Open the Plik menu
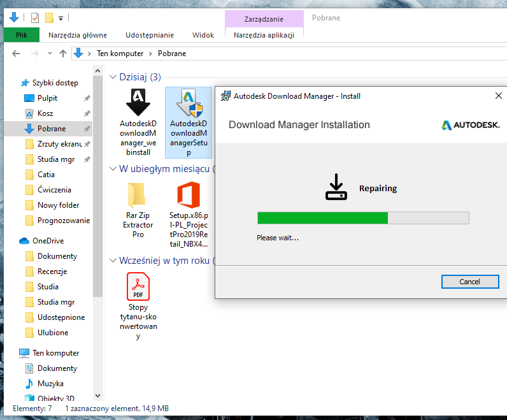The width and height of the screenshot is (507, 420). point(22,35)
